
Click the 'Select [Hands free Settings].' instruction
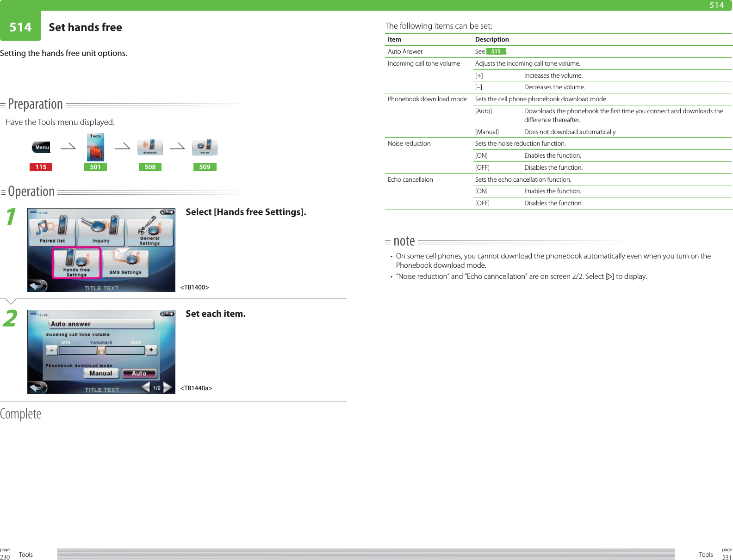click(246, 212)
